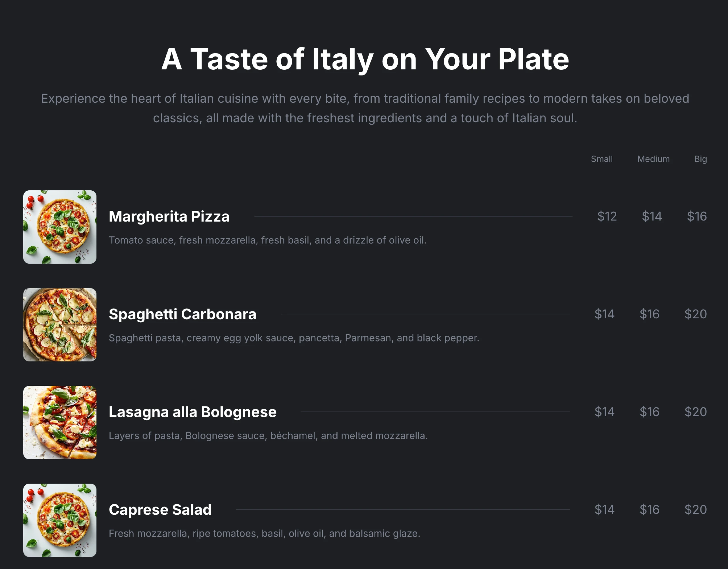Pick the $12 small Margherita price
This screenshot has width=728, height=569.
coord(607,217)
